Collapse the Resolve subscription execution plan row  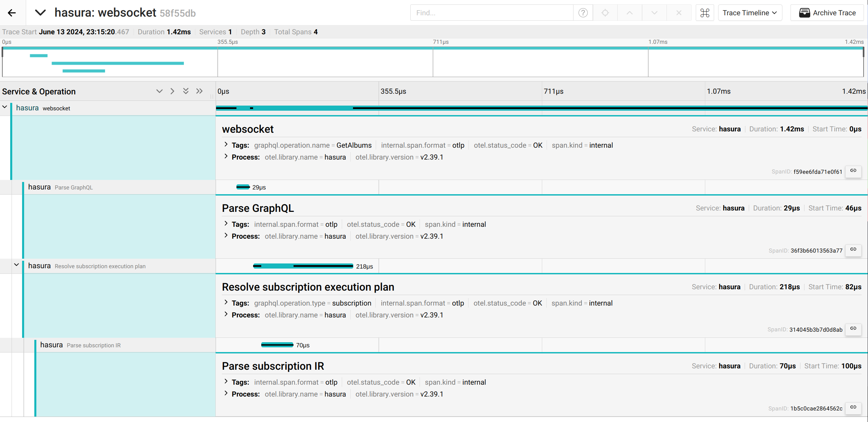[16, 265]
